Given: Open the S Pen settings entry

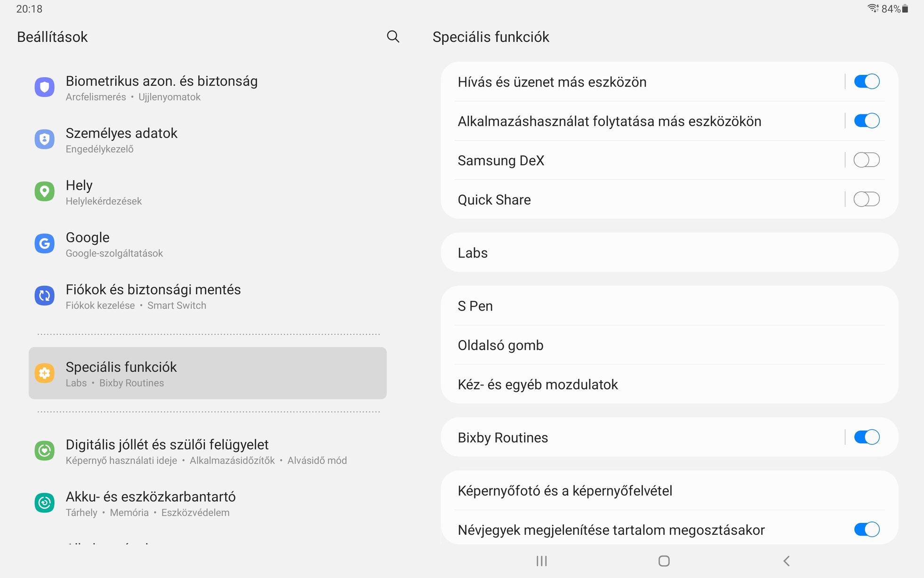Looking at the screenshot, I should (669, 306).
